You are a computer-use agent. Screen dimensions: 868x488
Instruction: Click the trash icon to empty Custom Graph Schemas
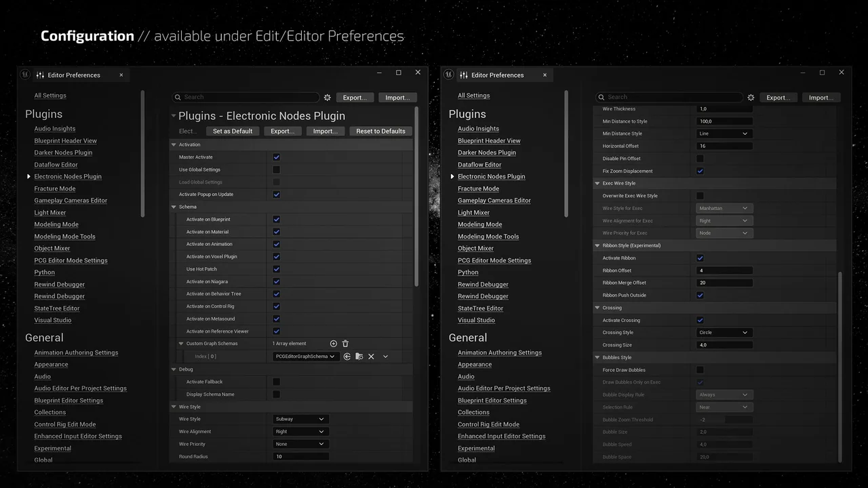pyautogui.click(x=346, y=344)
